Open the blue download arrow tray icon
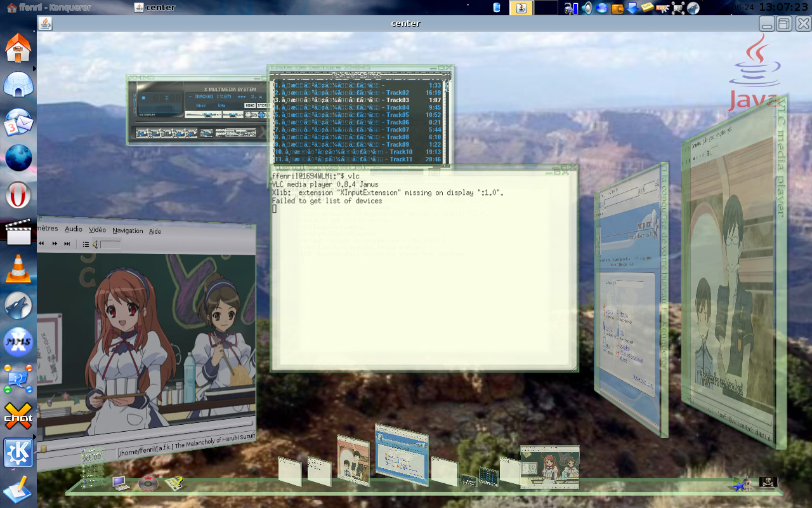 [x=632, y=8]
